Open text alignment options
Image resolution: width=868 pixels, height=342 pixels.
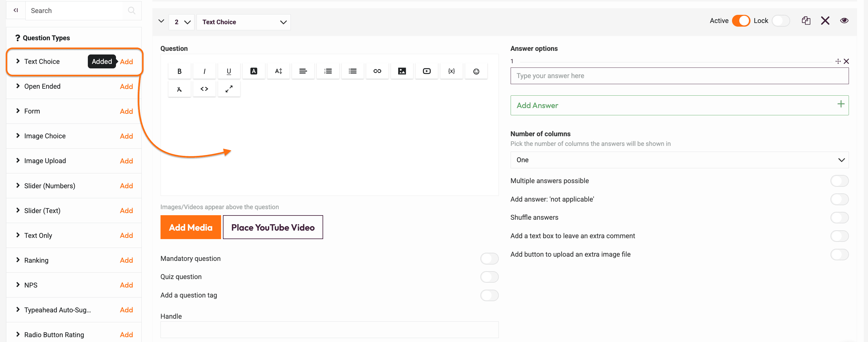point(303,71)
